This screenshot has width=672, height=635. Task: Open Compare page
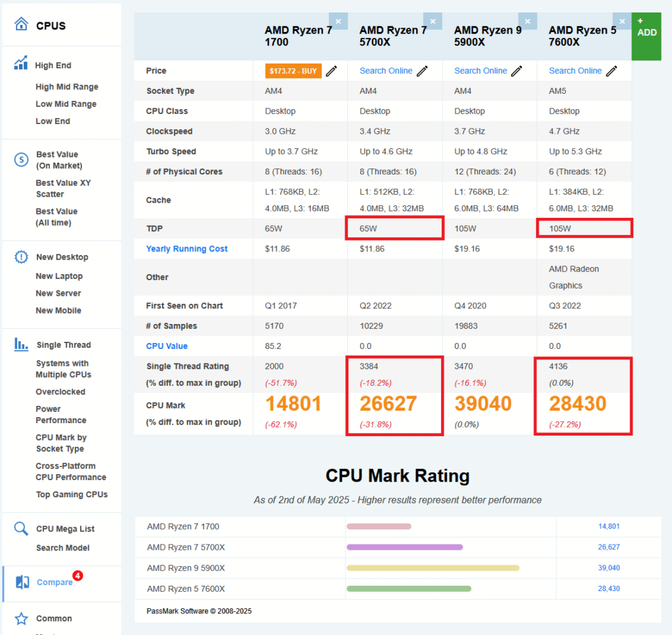54,582
